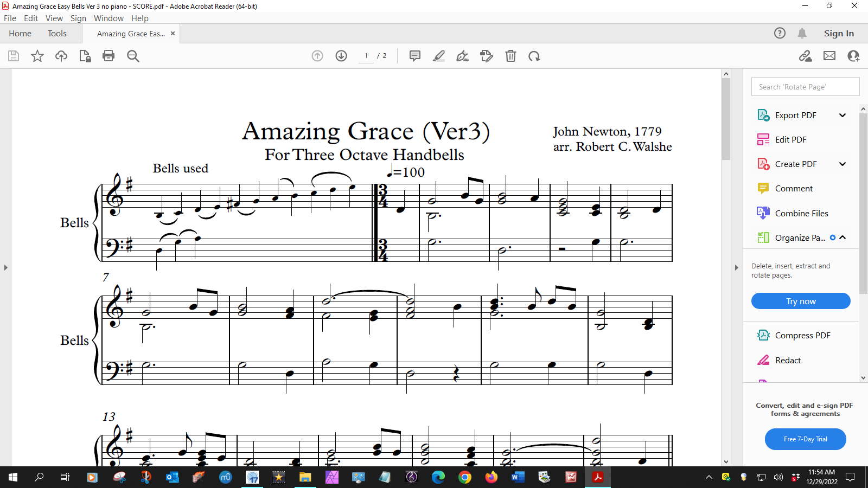Screen dimensions: 868x488
Task: Close the Amazing Grace document tab
Action: point(173,33)
